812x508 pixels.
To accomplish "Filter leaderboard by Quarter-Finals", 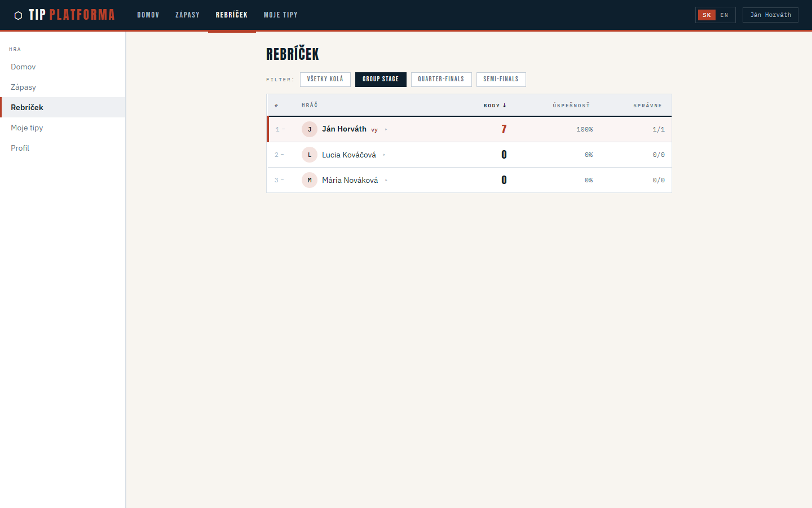I will tap(441, 80).
